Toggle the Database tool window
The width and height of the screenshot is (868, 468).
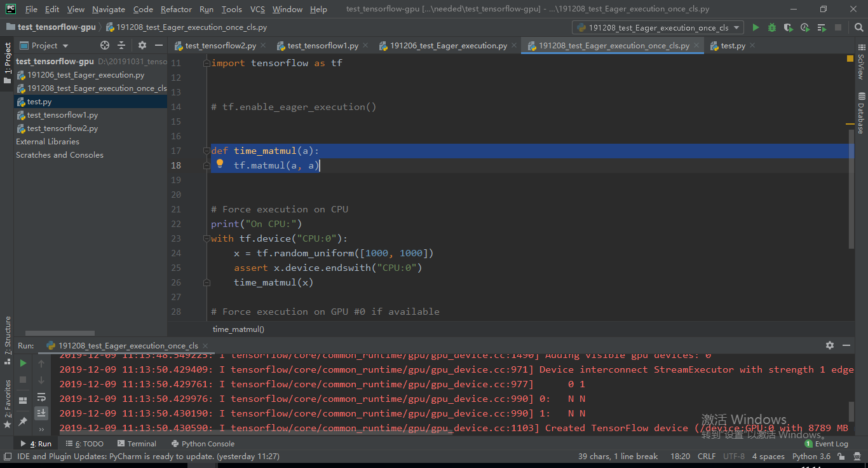861,113
